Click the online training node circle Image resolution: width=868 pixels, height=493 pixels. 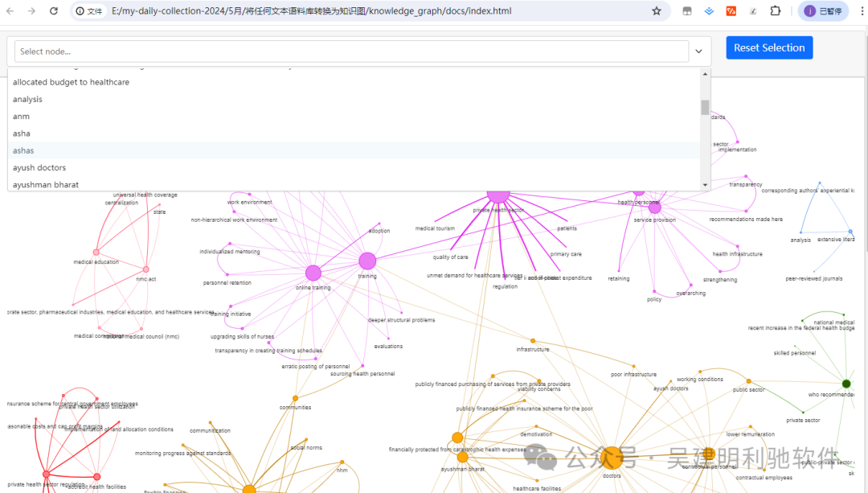click(x=313, y=273)
